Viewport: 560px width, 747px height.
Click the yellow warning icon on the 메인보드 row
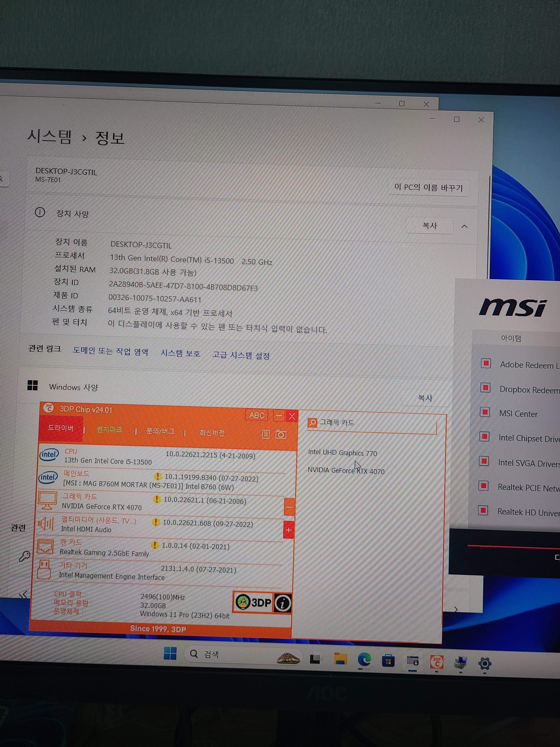pos(158,477)
